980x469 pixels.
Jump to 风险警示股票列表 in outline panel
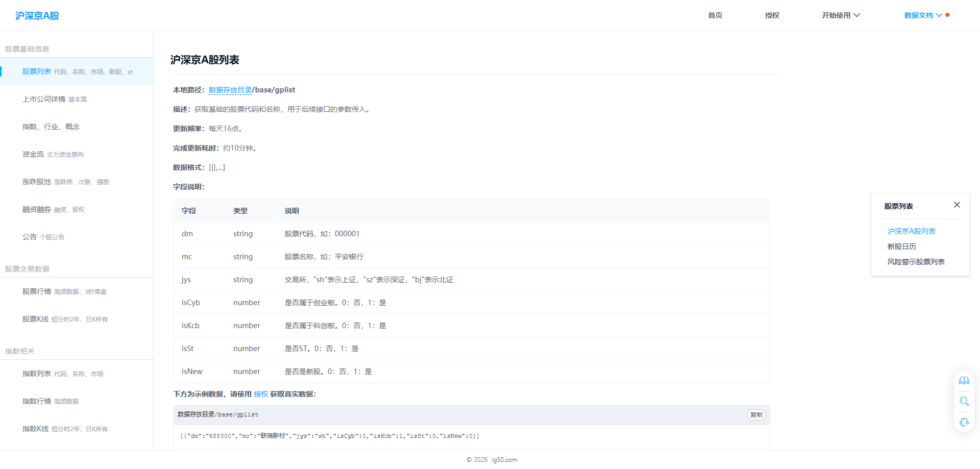click(x=916, y=262)
